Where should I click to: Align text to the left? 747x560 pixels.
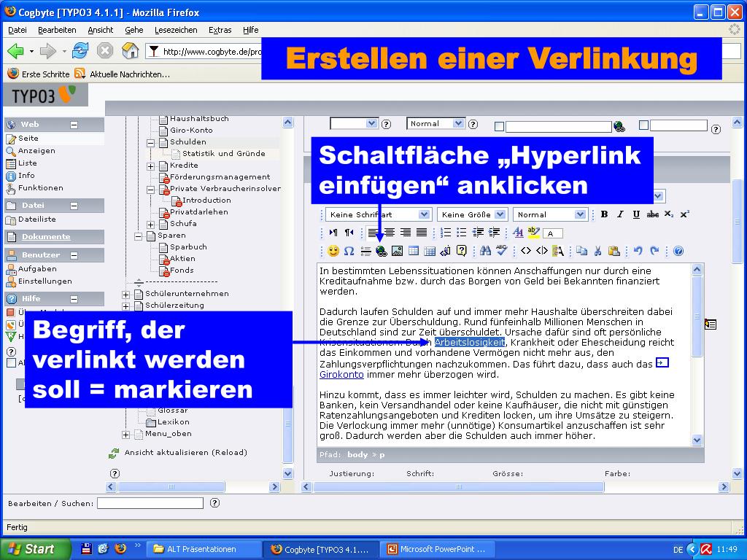(373, 233)
